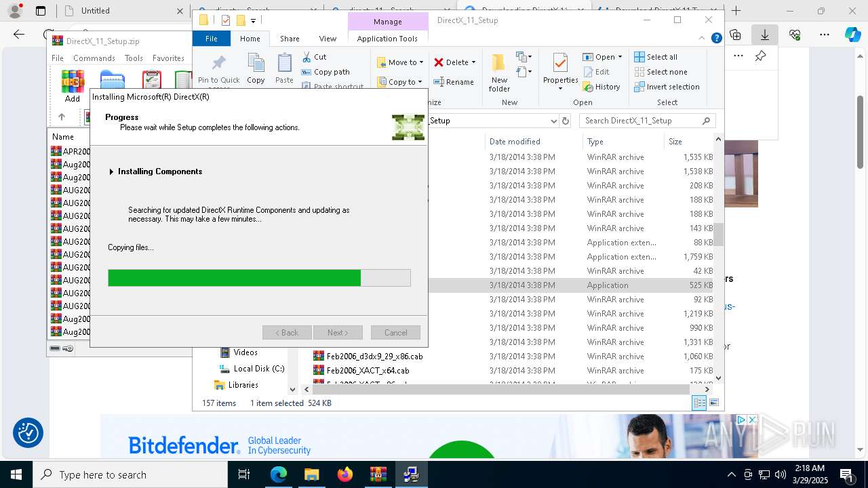Open the Move to dropdown
The height and width of the screenshot is (488, 868).
(x=400, y=62)
